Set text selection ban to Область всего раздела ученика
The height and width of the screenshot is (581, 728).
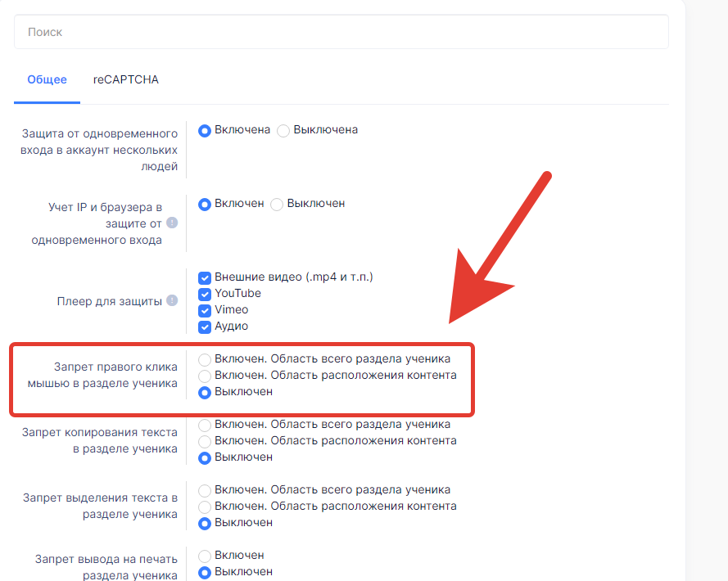[205, 490]
